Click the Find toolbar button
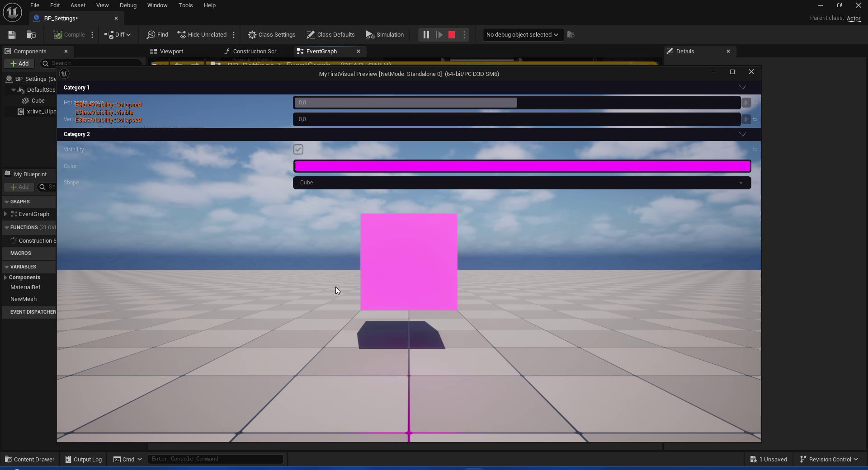 coord(158,35)
